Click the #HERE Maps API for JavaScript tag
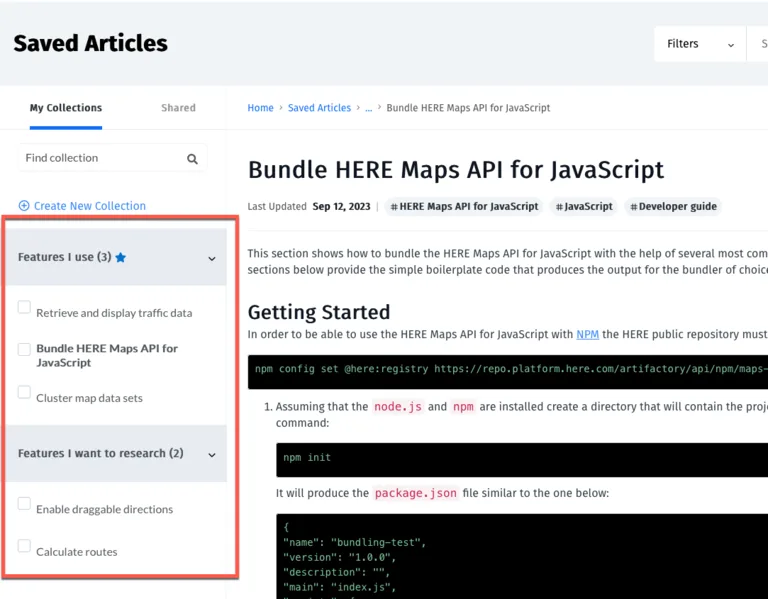The width and height of the screenshot is (768, 599). pos(464,206)
